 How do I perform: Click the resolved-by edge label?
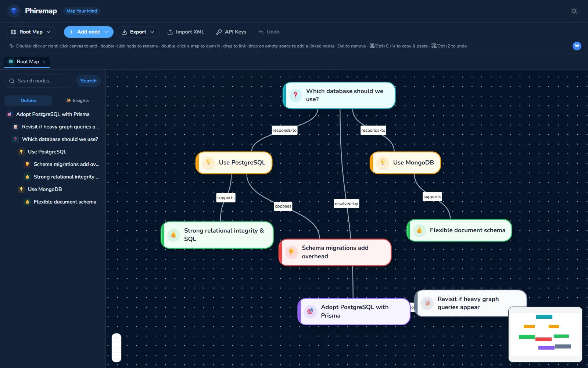346,204
